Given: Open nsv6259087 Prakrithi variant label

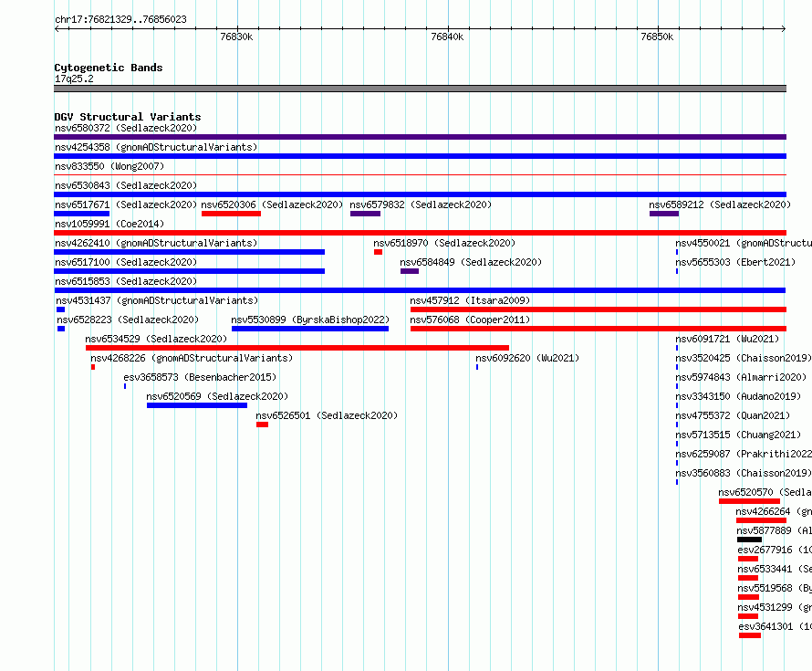Looking at the screenshot, I should tap(744, 454).
